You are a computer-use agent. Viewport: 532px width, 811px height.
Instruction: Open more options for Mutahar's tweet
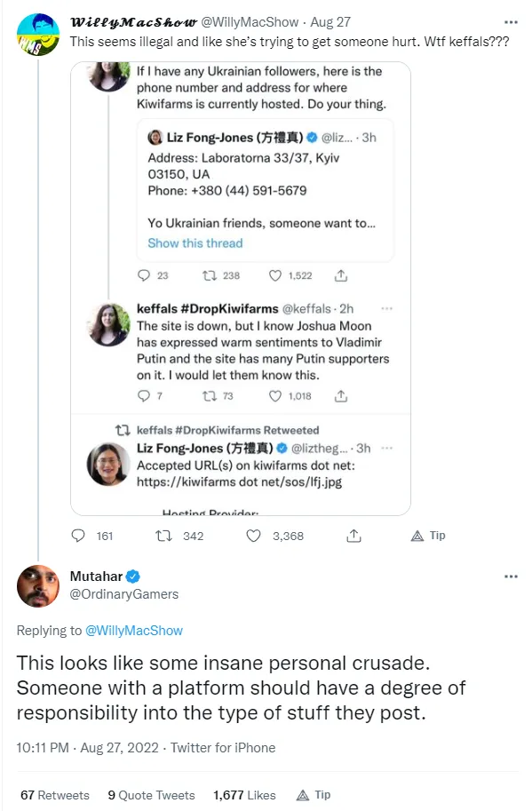click(x=511, y=576)
